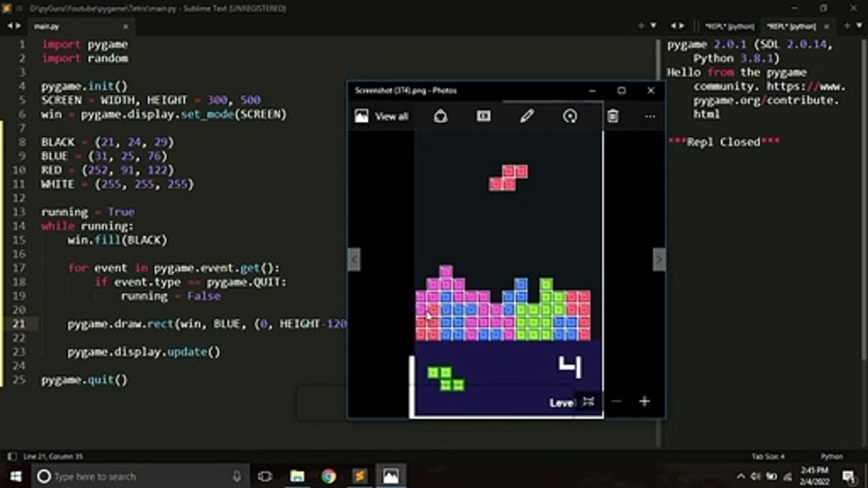
Task: Click line number 21 in gutter
Action: [18, 324]
